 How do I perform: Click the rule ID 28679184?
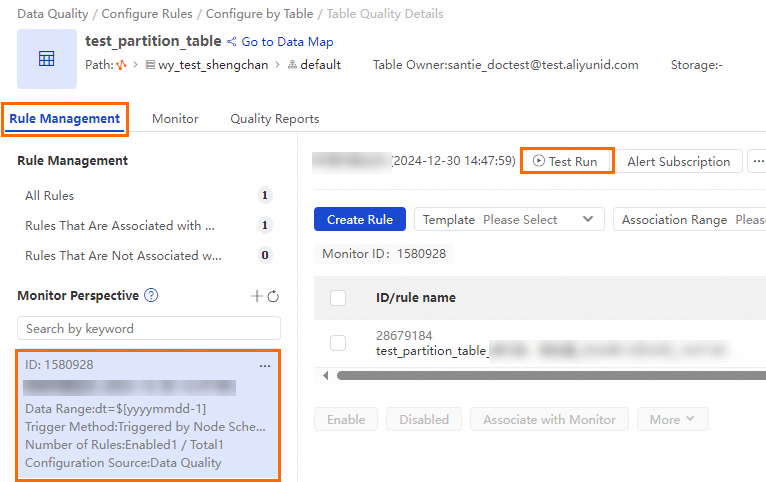[x=404, y=335]
